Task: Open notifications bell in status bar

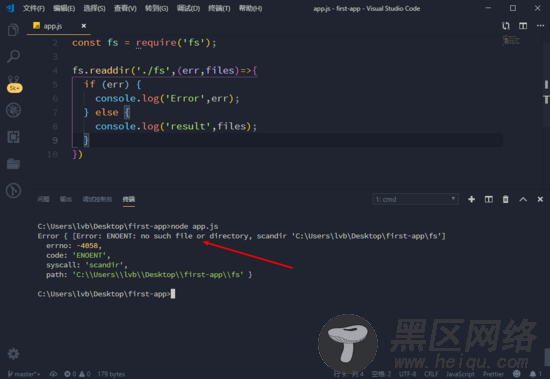Action: click(535, 374)
